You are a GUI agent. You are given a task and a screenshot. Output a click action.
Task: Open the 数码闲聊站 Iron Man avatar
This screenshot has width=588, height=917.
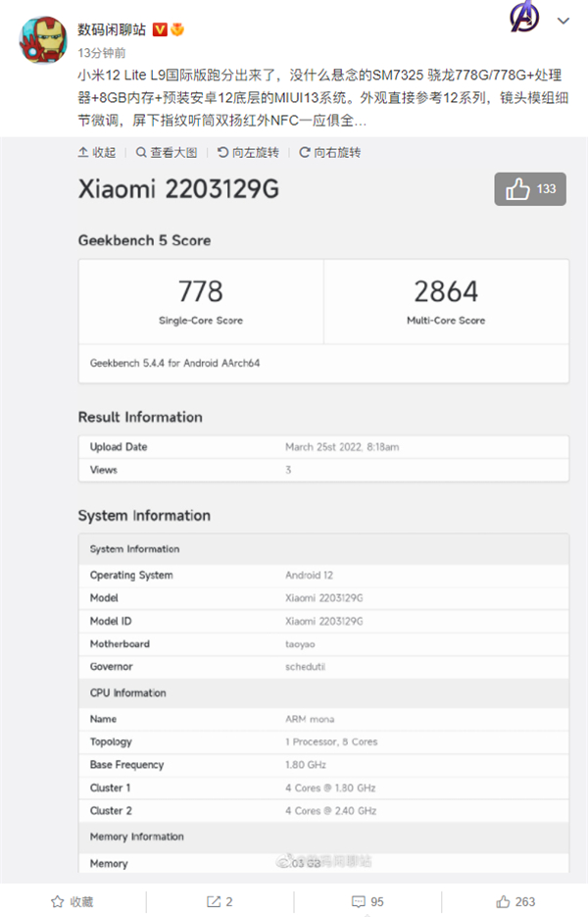tap(42, 37)
